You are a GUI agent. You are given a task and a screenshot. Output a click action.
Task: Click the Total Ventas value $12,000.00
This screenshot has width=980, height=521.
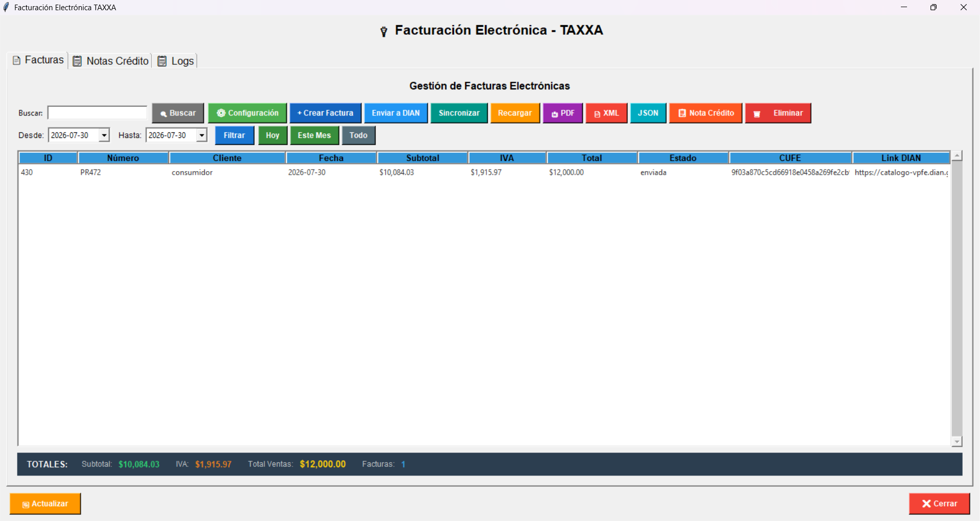(x=323, y=464)
